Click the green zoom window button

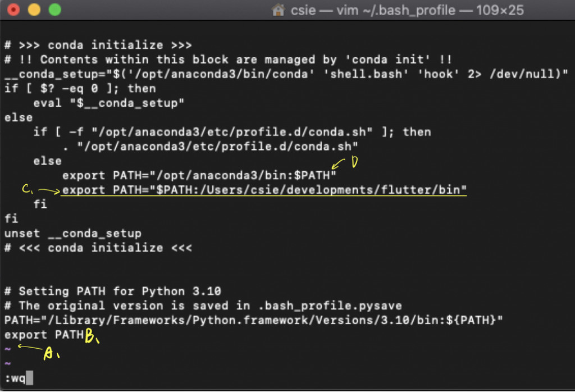tap(55, 10)
